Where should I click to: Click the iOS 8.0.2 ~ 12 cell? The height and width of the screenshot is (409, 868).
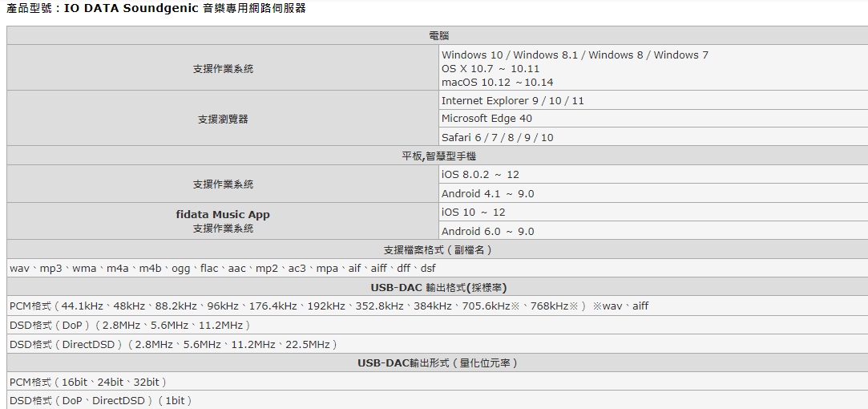point(480,175)
